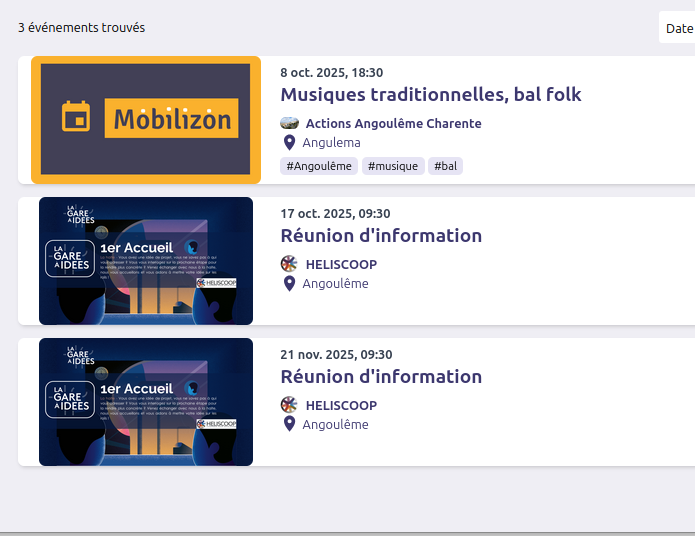Open the 21 nov. event's 1er Accueil thumbnail
This screenshot has height=536, width=695.
pos(146,402)
